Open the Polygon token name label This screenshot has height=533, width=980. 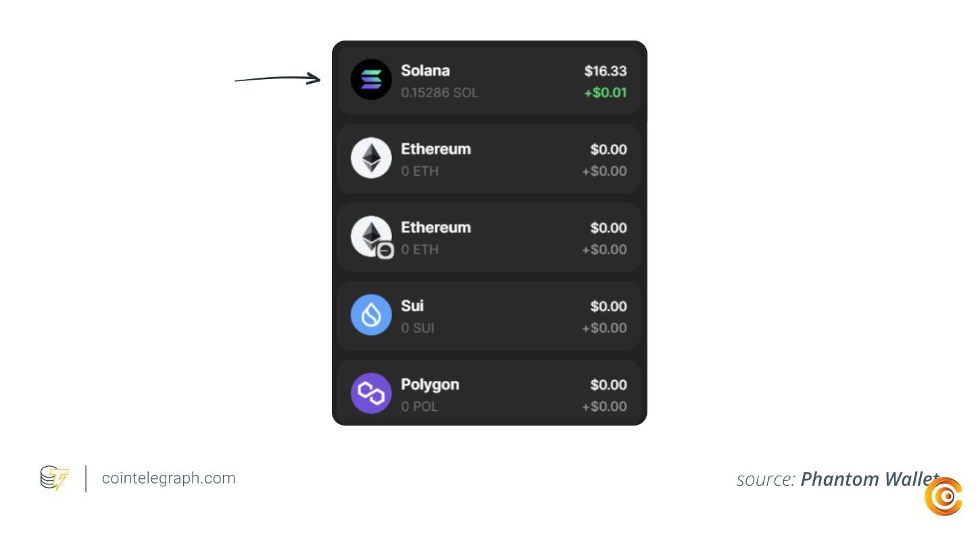pos(430,384)
